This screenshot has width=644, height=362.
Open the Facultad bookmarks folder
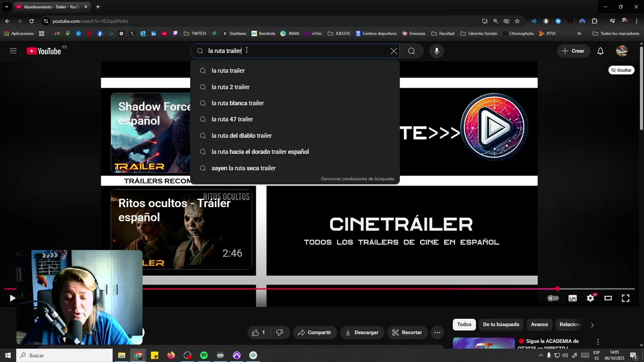(x=443, y=34)
